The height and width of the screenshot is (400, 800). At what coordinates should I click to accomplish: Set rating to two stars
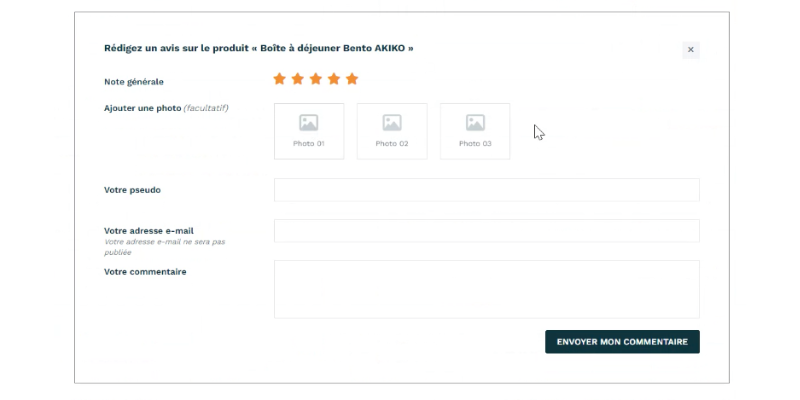point(297,79)
